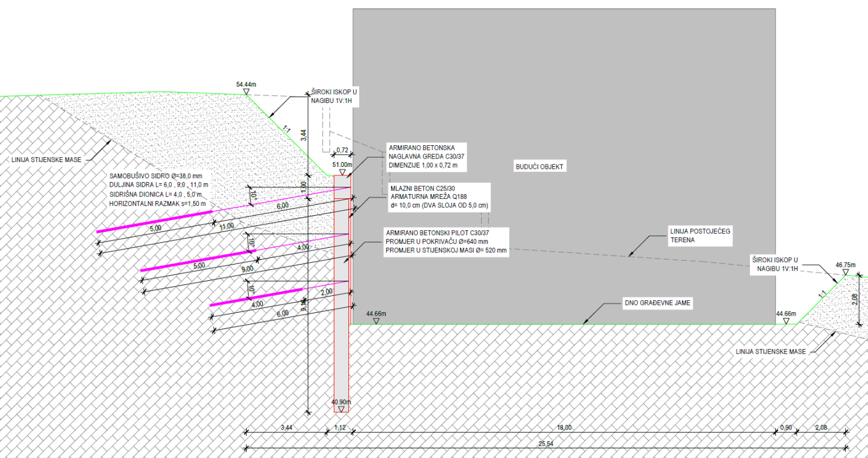
Task: Click the 2,00 anchor free-length dimension
Action: tap(327, 292)
